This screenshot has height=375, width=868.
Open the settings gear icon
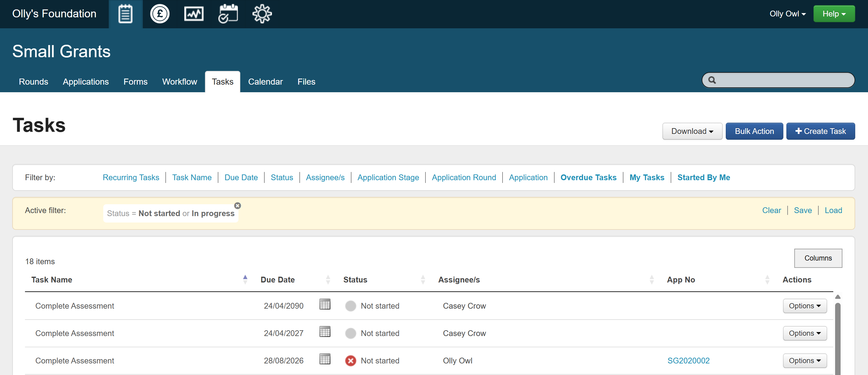(262, 14)
